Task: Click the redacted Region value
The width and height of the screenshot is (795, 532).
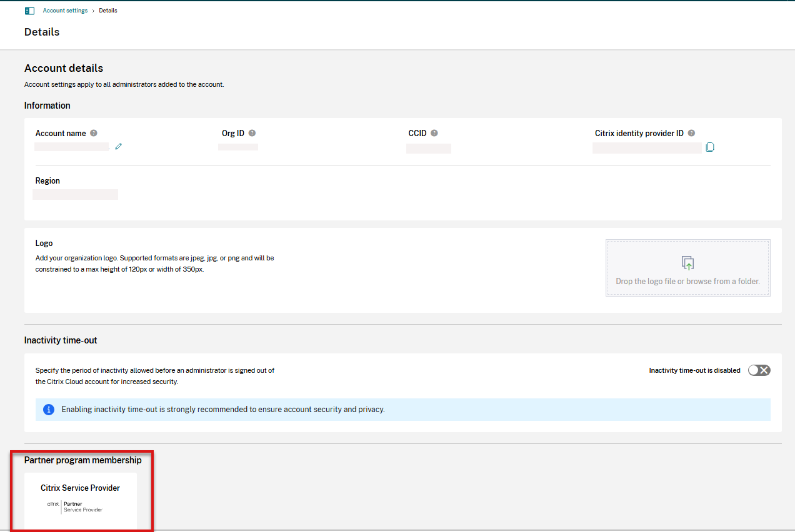Action: pos(75,194)
